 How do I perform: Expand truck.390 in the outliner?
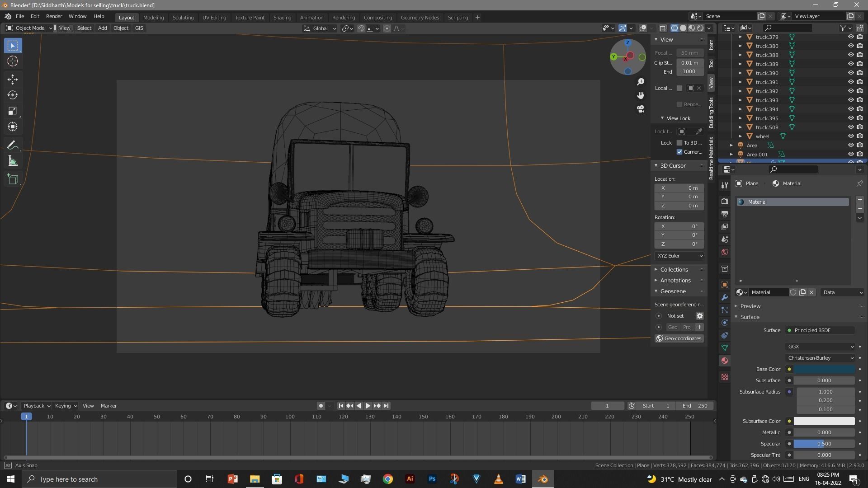tap(740, 73)
